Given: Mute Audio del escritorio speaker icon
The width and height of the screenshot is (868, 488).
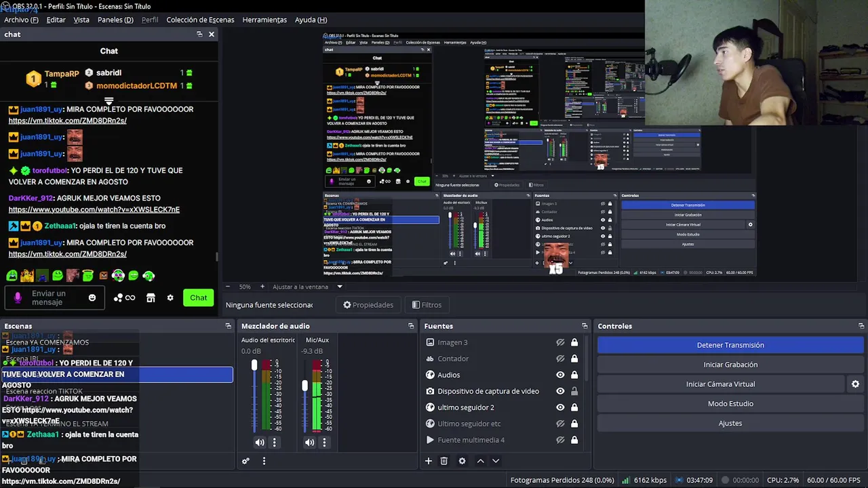Looking at the screenshot, I should tap(260, 442).
